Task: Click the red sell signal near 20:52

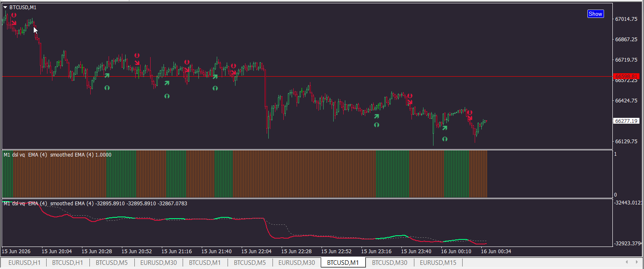Action: (x=137, y=62)
